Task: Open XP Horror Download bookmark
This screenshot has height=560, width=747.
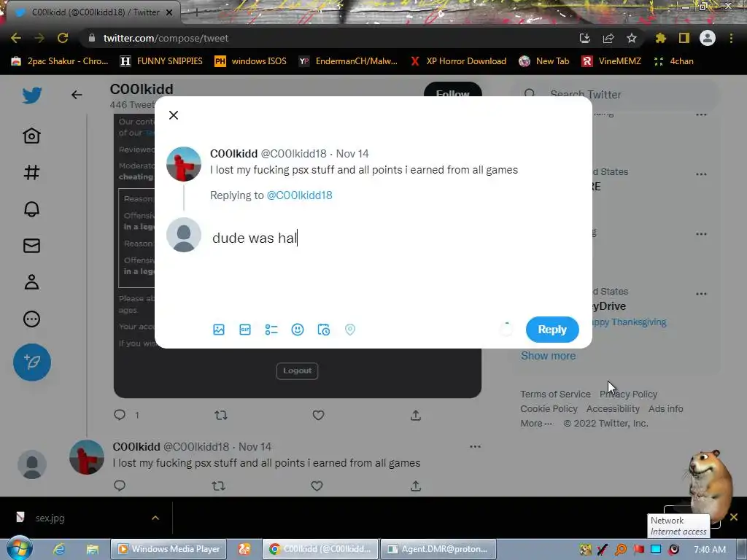Action: [458, 61]
